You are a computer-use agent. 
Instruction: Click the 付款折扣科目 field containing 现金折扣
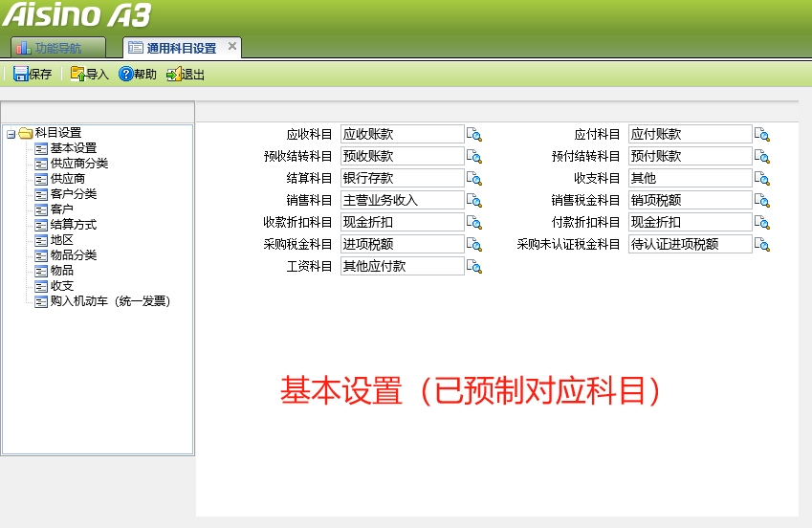(x=691, y=222)
